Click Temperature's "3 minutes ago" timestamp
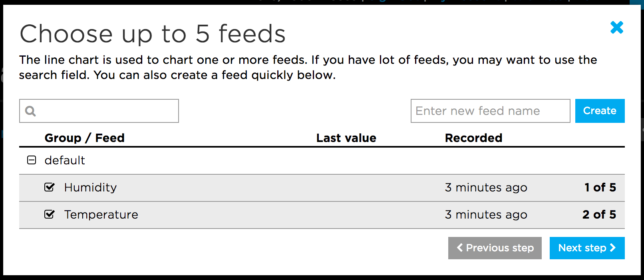 pyautogui.click(x=486, y=215)
